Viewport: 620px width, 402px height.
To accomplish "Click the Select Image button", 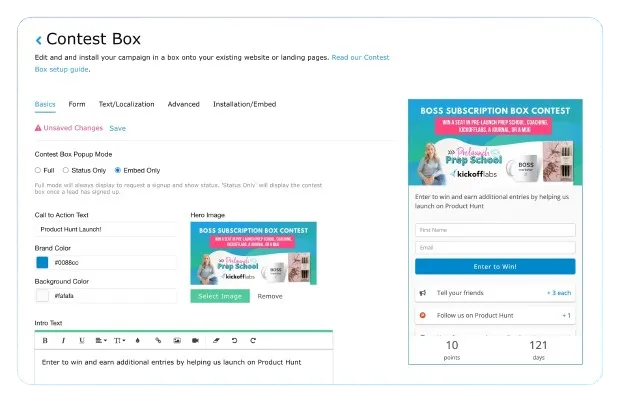I will click(220, 296).
